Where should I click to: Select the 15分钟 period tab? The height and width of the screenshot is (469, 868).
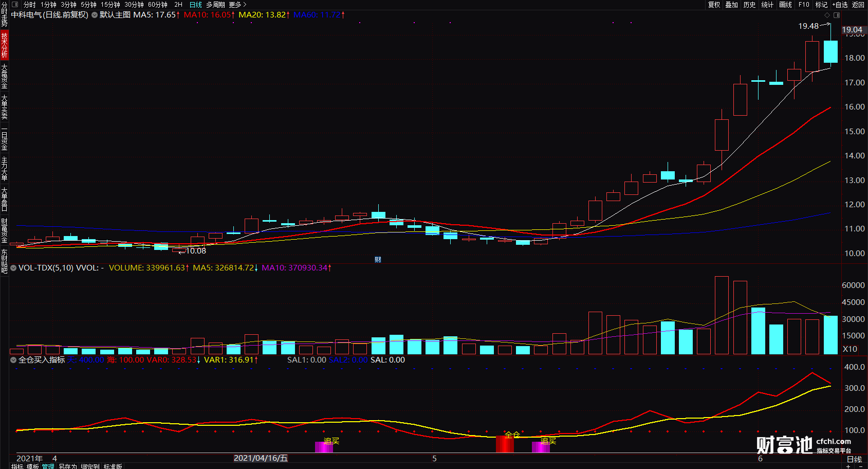point(110,5)
